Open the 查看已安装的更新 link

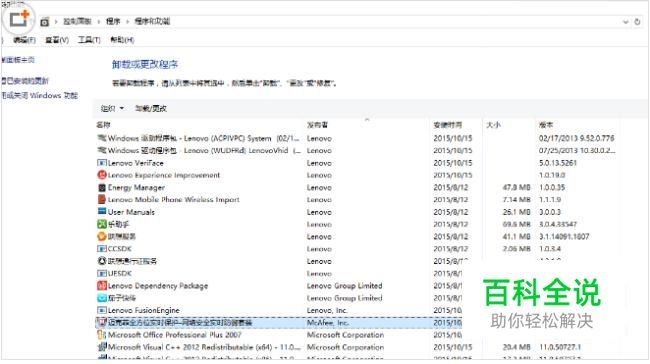[x=24, y=81]
